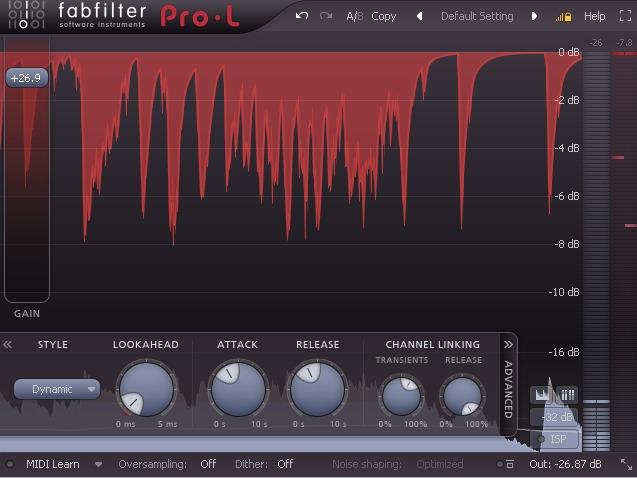Image resolution: width=637 pixels, height=478 pixels.
Task: Click the Lookahead knob
Action: click(146, 389)
